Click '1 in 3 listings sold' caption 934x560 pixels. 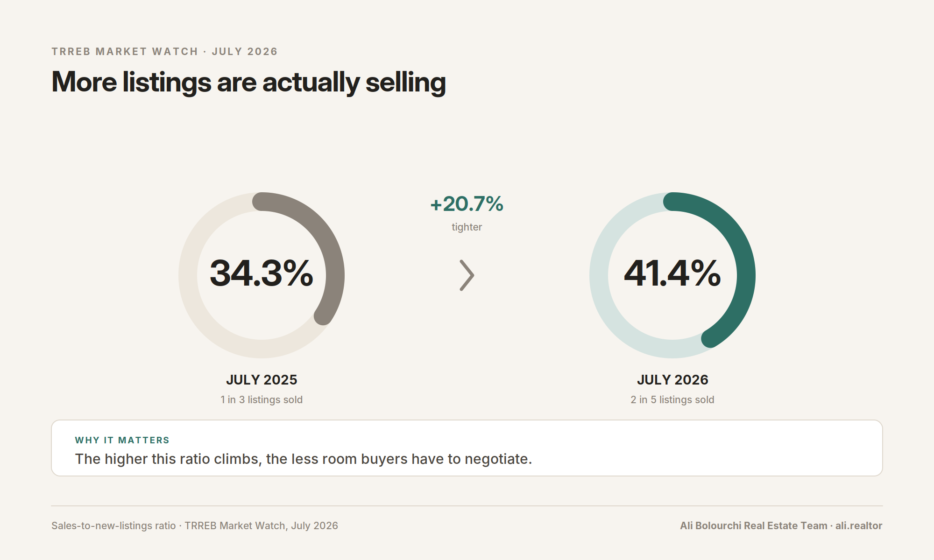(262, 400)
